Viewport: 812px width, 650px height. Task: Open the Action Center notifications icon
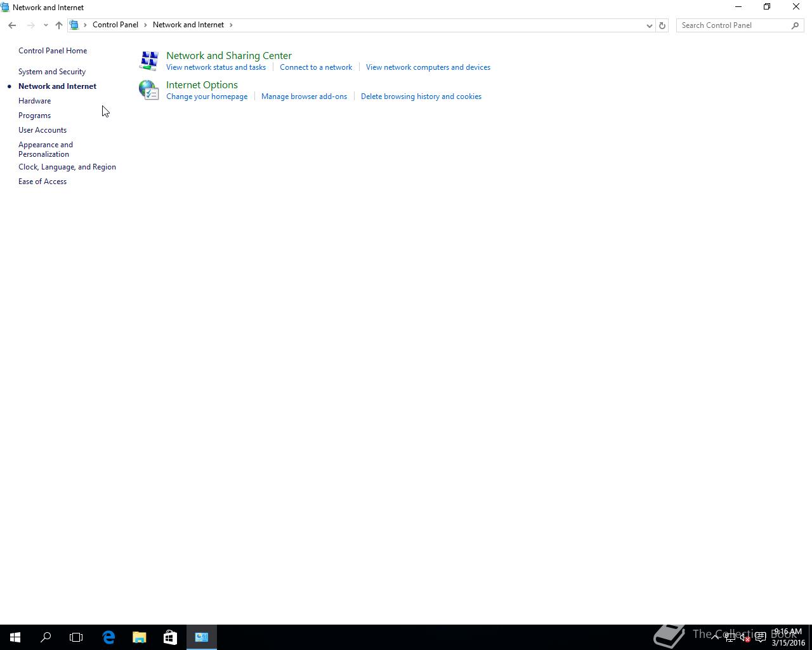point(760,637)
